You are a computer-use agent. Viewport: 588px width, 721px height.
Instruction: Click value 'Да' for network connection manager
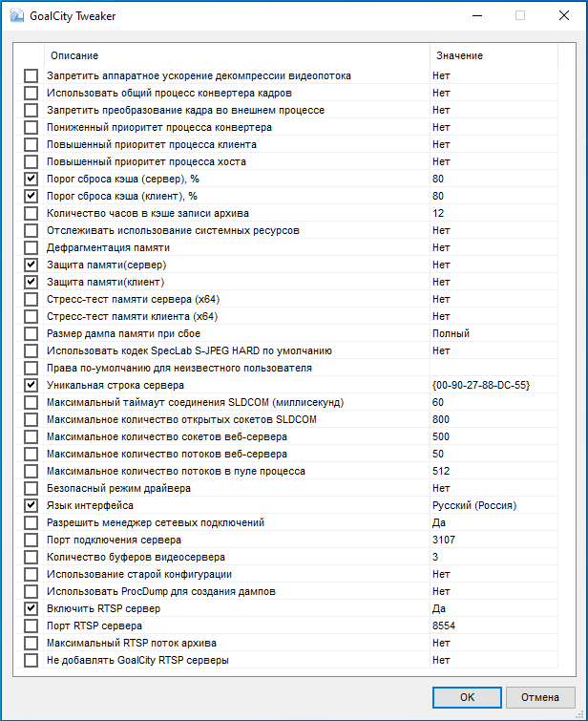[x=438, y=522]
